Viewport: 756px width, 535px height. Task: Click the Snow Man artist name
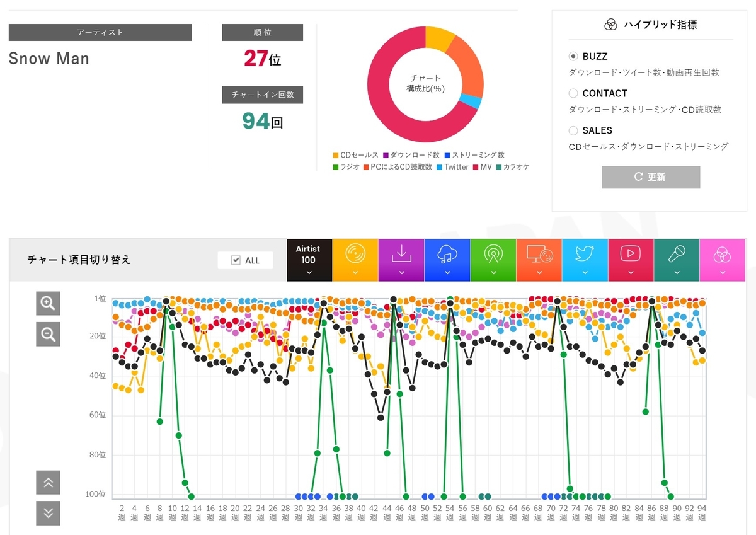point(49,59)
